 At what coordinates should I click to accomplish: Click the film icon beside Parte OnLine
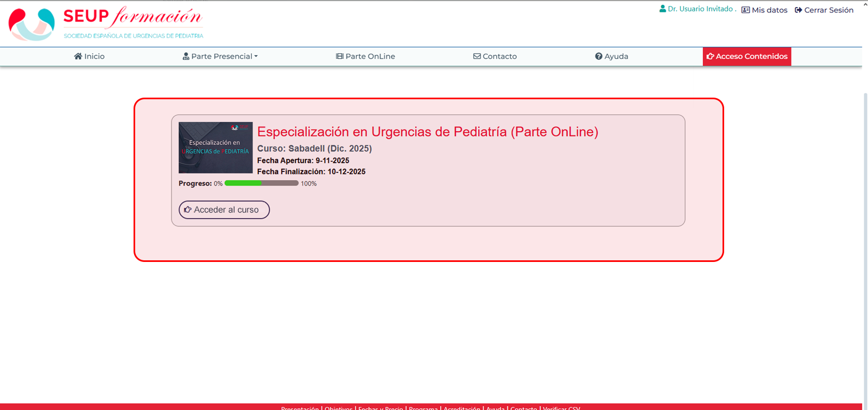tap(339, 56)
